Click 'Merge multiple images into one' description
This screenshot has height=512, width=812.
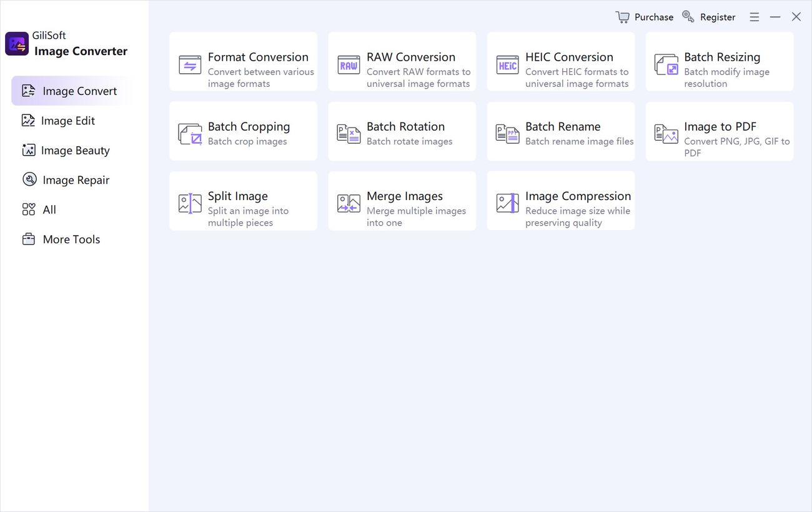click(416, 217)
